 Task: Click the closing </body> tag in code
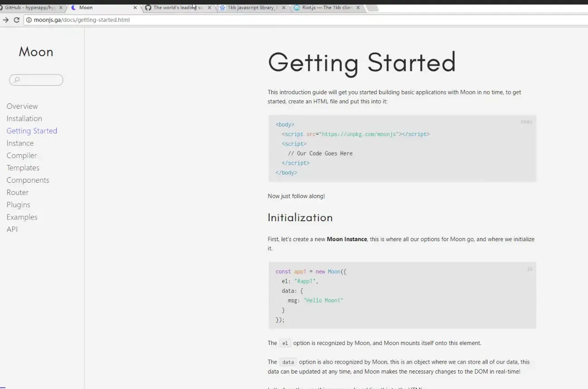click(286, 173)
